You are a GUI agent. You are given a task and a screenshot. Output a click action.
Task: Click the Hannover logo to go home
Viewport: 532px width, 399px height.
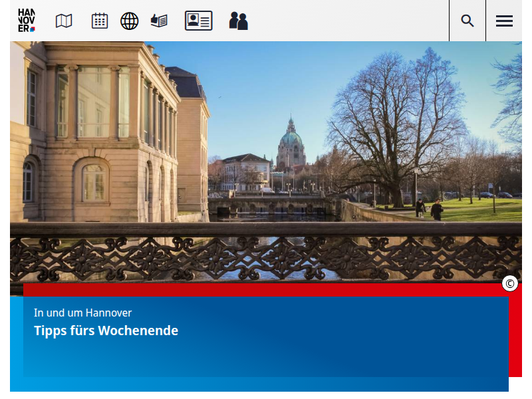(27, 21)
